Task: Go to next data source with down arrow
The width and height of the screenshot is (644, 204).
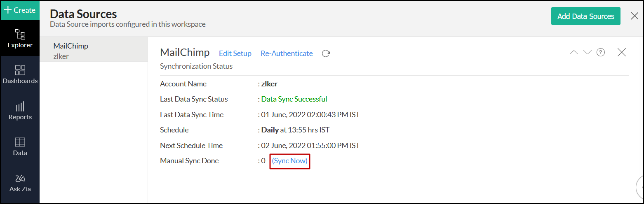Action: 588,52
